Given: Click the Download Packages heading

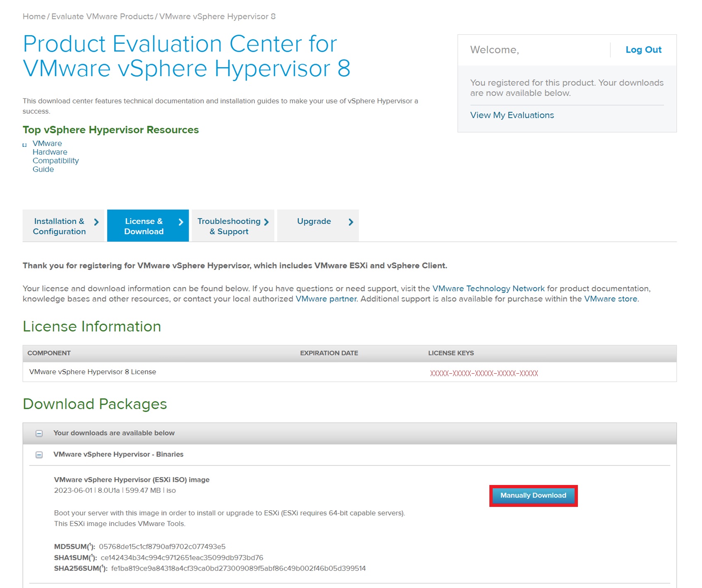Looking at the screenshot, I should point(95,404).
